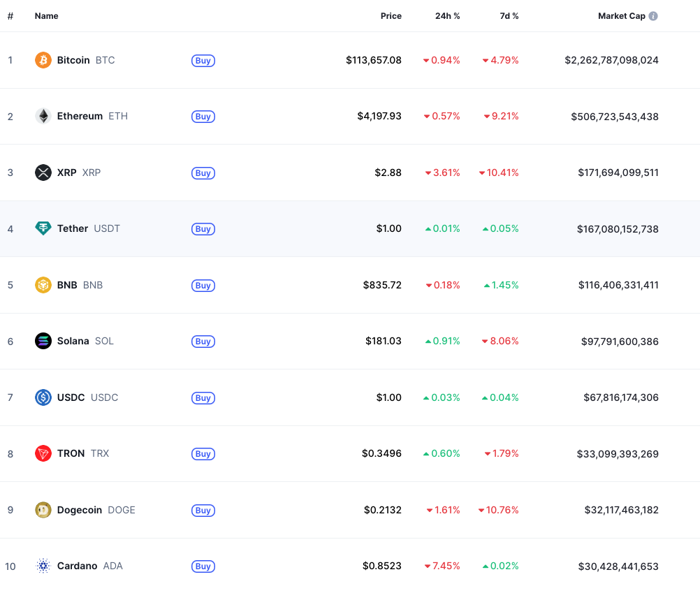700x593 pixels.
Task: Click Buy button in Solana row
Action: pyautogui.click(x=203, y=342)
